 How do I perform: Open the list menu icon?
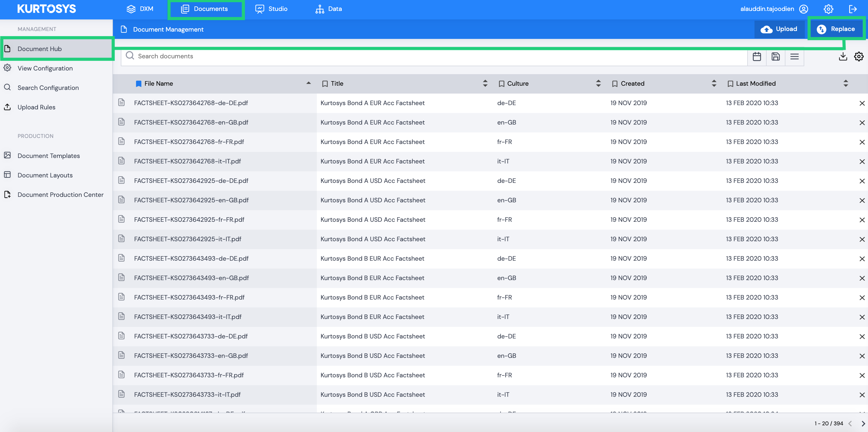795,56
